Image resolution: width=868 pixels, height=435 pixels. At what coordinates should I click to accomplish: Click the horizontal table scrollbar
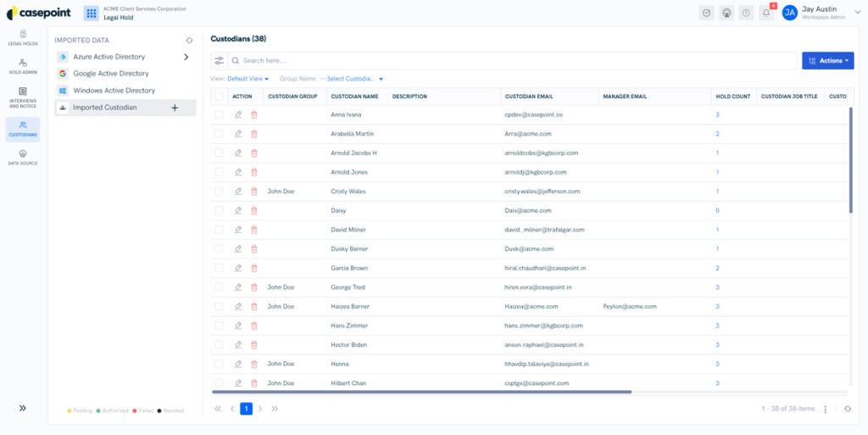point(422,392)
